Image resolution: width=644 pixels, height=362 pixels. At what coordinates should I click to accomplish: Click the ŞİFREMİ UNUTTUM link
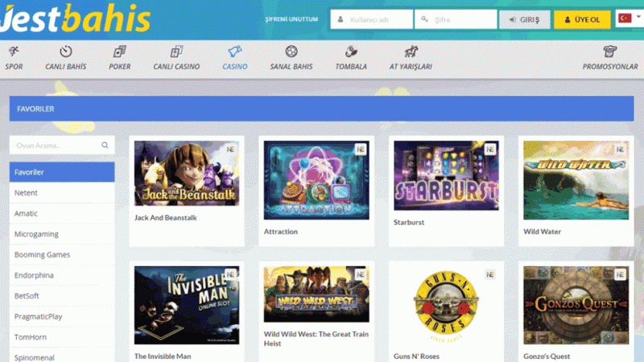point(291,19)
